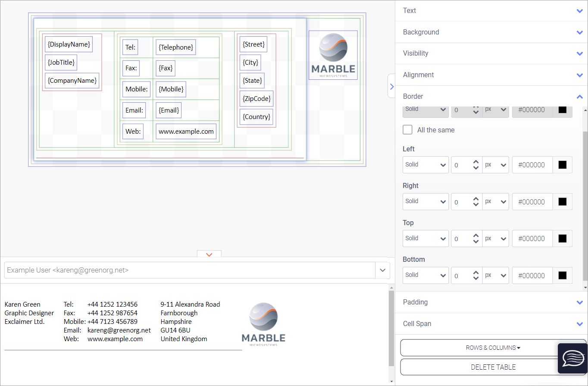Click the DELETE TABLE button
This screenshot has height=386, width=588.
pyautogui.click(x=493, y=367)
